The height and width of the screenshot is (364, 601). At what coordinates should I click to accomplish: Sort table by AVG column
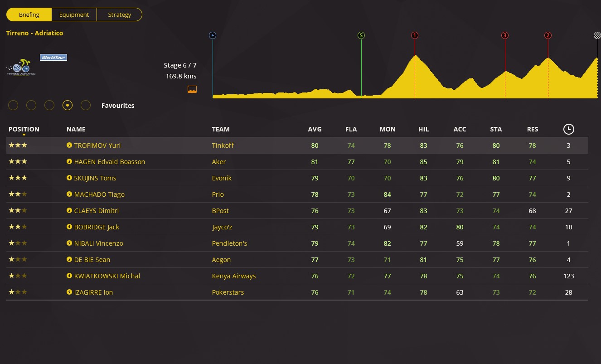coord(315,129)
